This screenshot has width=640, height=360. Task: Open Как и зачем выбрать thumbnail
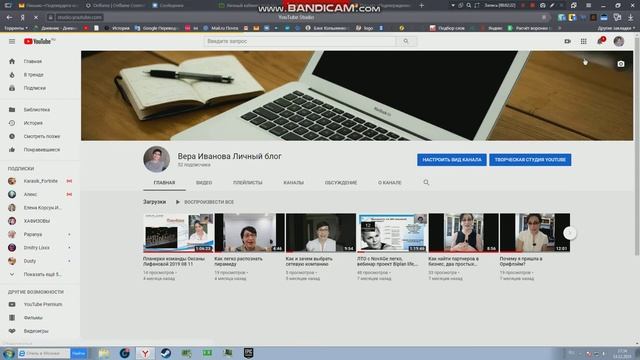[x=321, y=233]
